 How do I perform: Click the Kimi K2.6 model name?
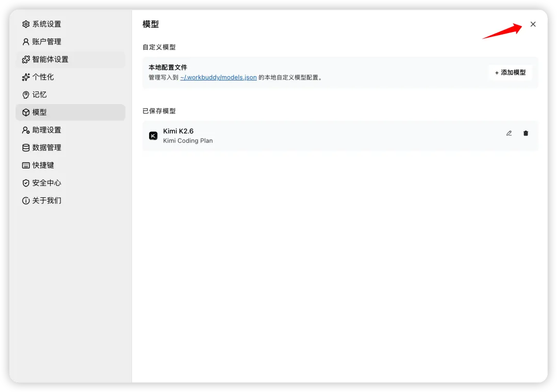(178, 131)
